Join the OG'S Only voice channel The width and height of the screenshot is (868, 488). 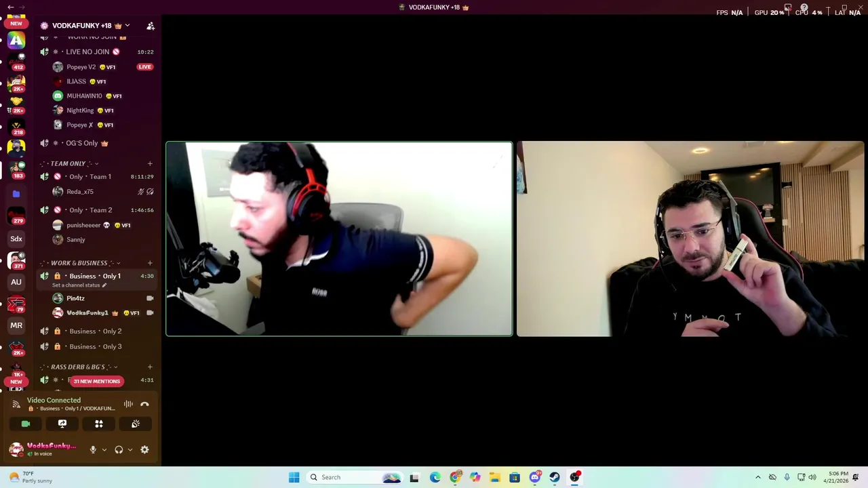[x=97, y=143]
